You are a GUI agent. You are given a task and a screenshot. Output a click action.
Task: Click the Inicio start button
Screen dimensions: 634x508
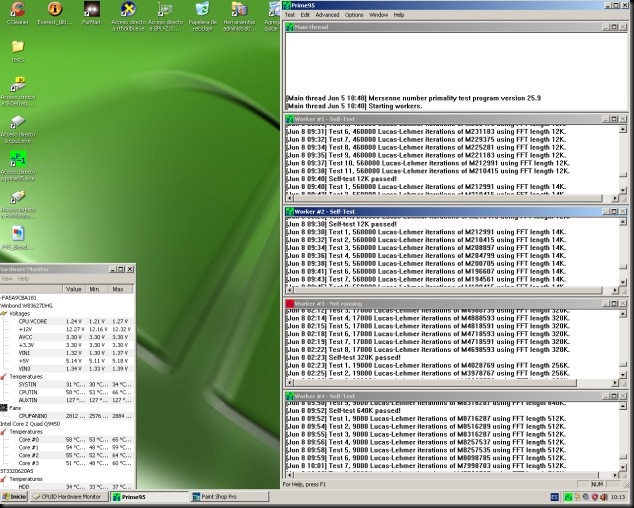(x=14, y=497)
